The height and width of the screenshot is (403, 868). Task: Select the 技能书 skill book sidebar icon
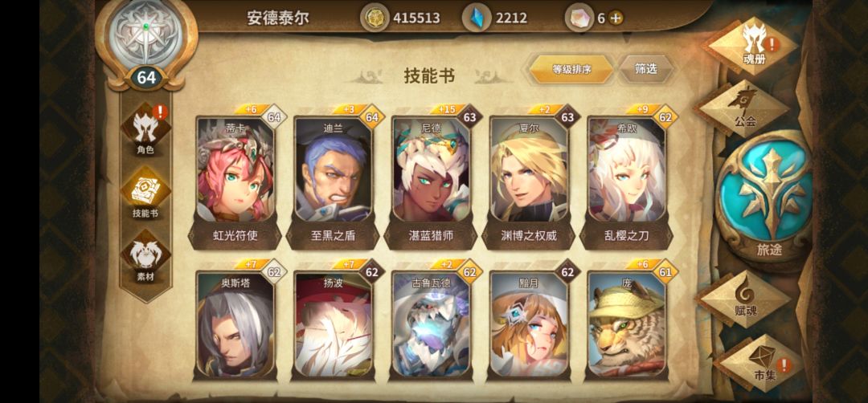coord(145,194)
